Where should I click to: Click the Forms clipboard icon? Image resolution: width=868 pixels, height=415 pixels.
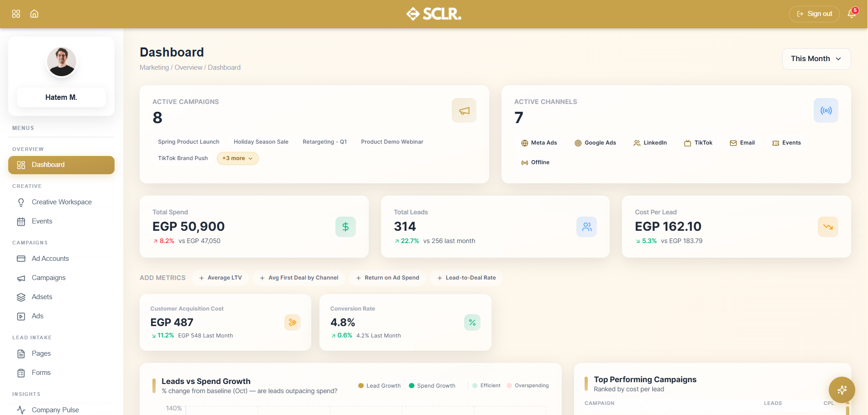tap(21, 373)
